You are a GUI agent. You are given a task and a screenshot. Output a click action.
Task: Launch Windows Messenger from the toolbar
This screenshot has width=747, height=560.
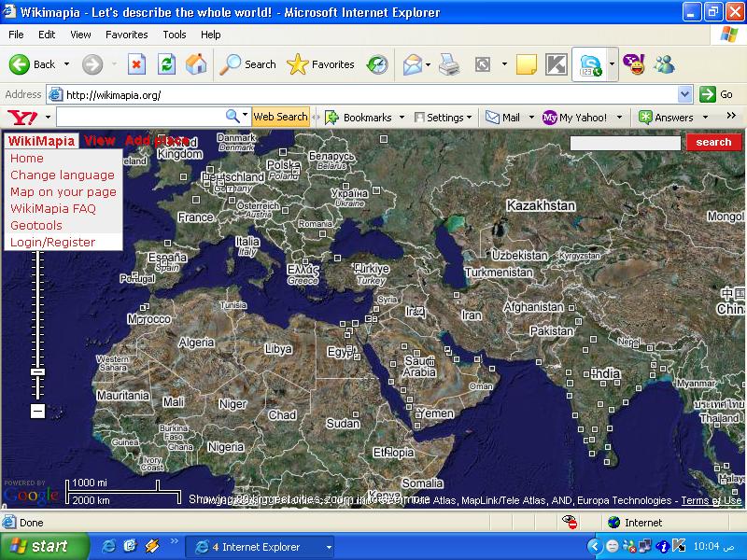[665, 64]
